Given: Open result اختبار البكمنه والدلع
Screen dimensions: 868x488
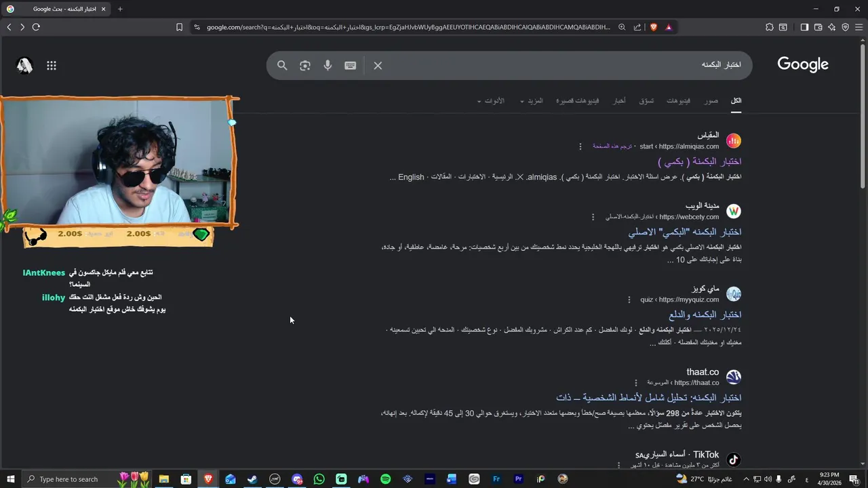Looking at the screenshot, I should pyautogui.click(x=705, y=314).
